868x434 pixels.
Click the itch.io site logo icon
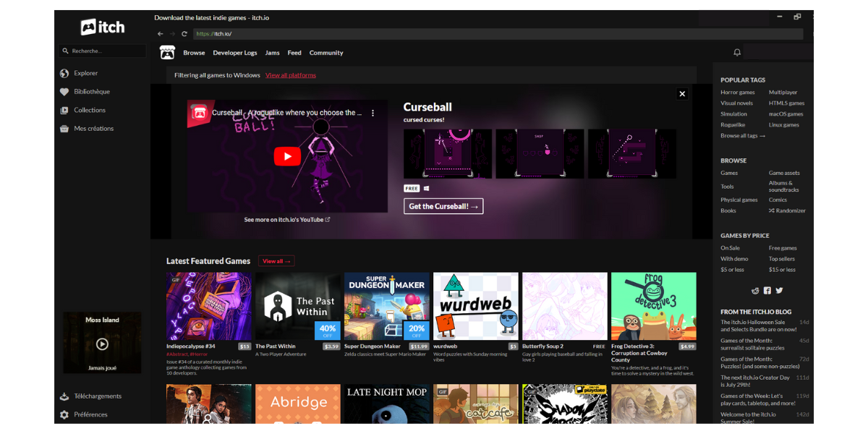pos(167,52)
